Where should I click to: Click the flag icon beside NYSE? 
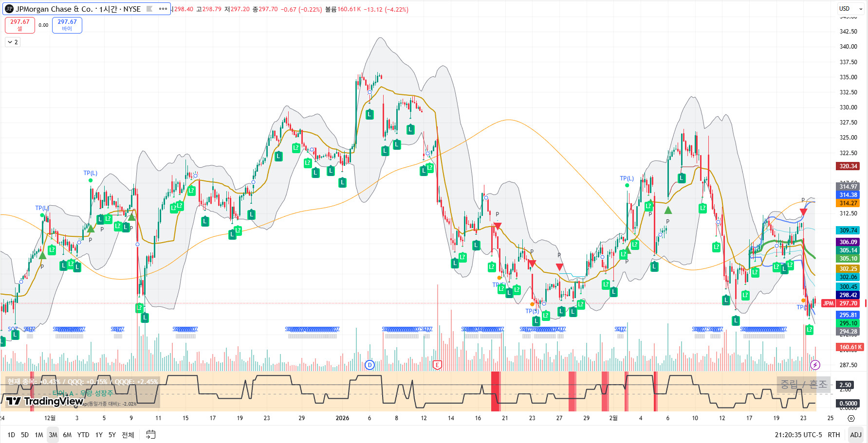(149, 9)
